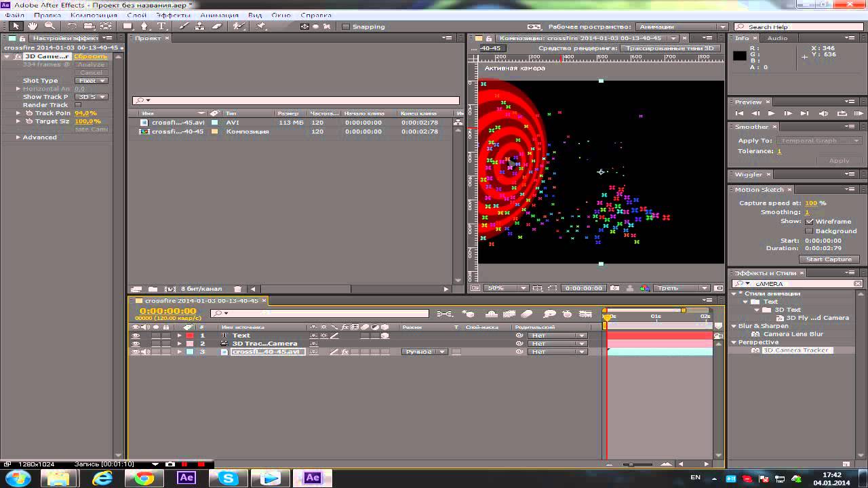Jump to last frame in Preview panel
Image resolution: width=868 pixels, height=488 pixels.
tap(804, 113)
